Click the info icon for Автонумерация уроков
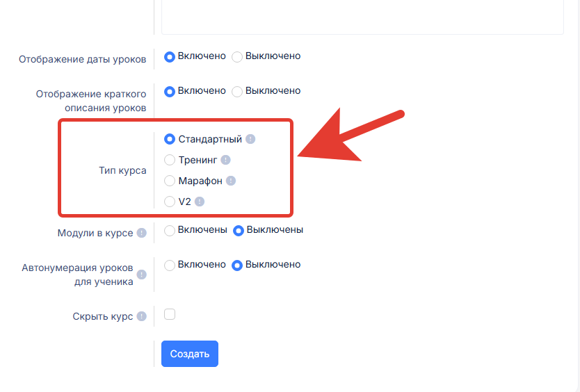Screen dimensions: 580x392 tap(142, 275)
